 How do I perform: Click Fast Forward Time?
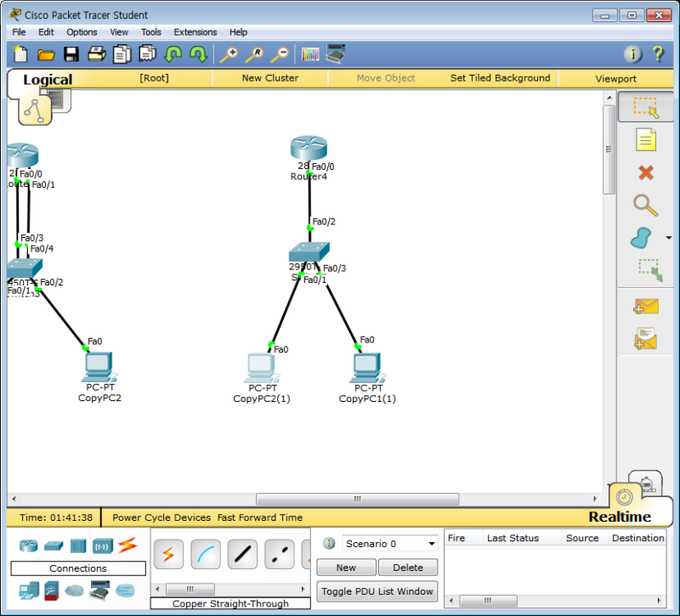(x=260, y=517)
